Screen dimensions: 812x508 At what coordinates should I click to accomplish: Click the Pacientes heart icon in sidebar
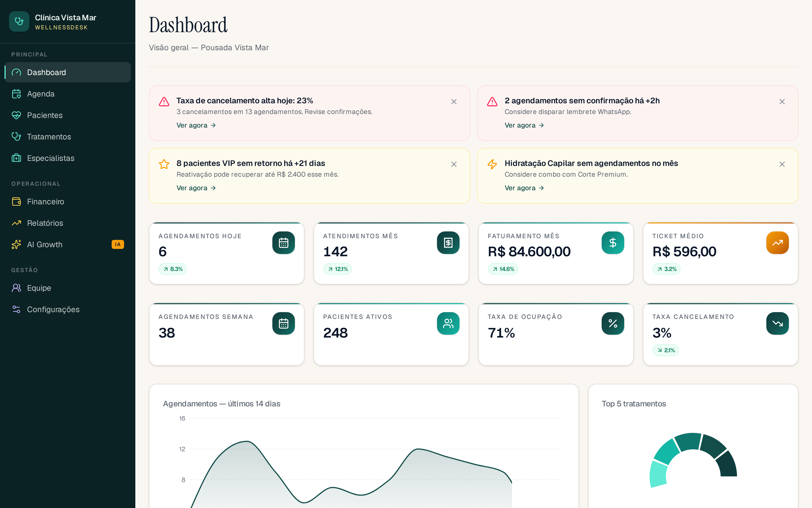click(x=16, y=115)
